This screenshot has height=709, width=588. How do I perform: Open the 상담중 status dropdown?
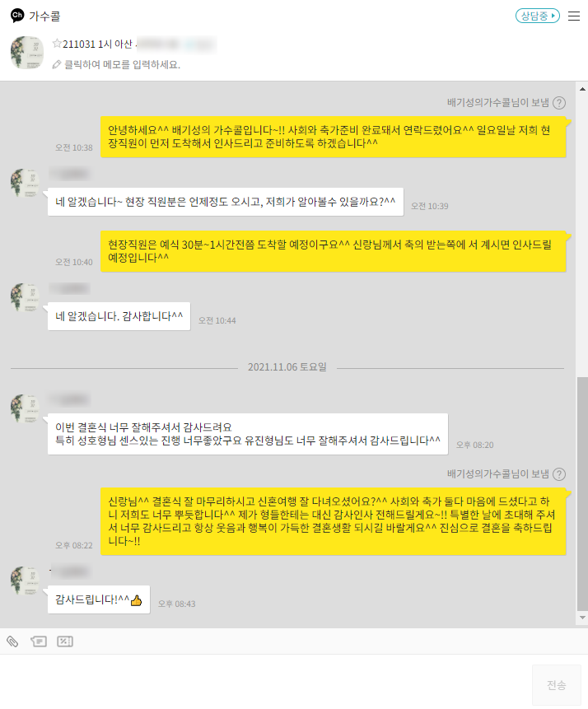(x=537, y=16)
